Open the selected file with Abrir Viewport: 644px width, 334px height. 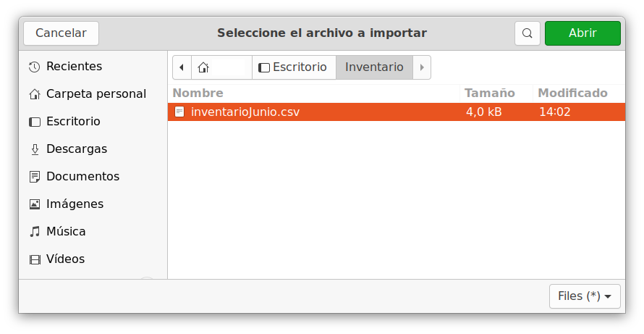point(582,33)
